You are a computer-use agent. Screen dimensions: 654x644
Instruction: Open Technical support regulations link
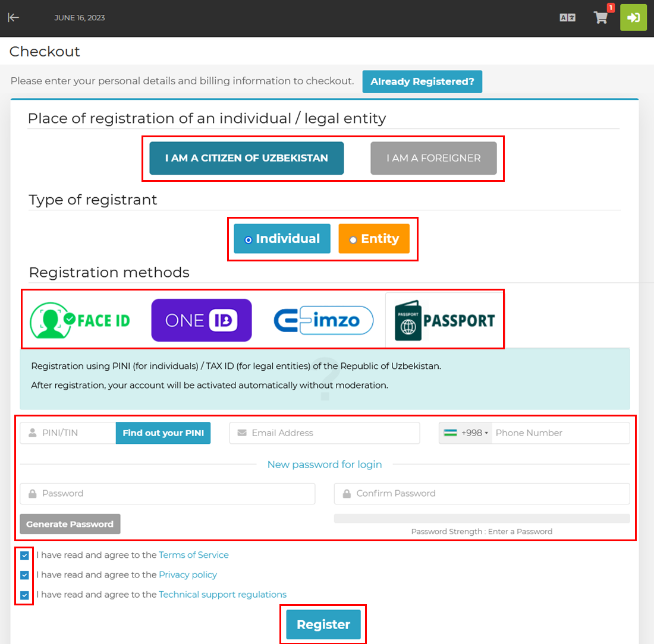pos(222,595)
